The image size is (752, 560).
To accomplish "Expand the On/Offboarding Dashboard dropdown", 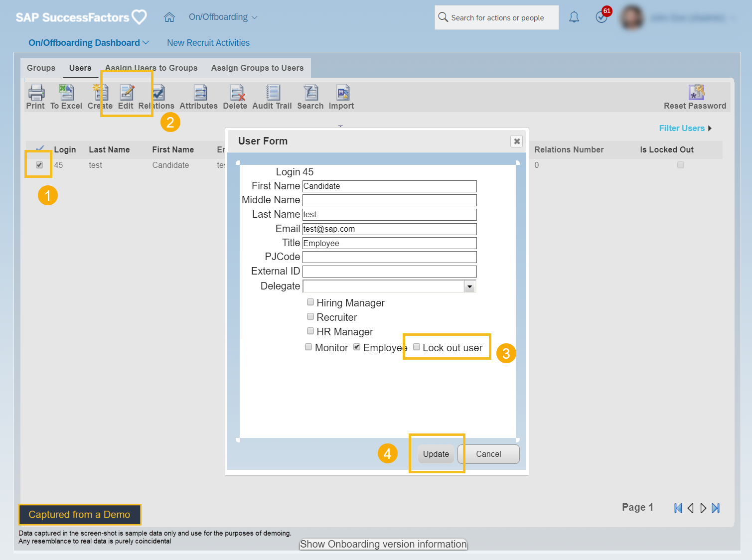I will [89, 43].
